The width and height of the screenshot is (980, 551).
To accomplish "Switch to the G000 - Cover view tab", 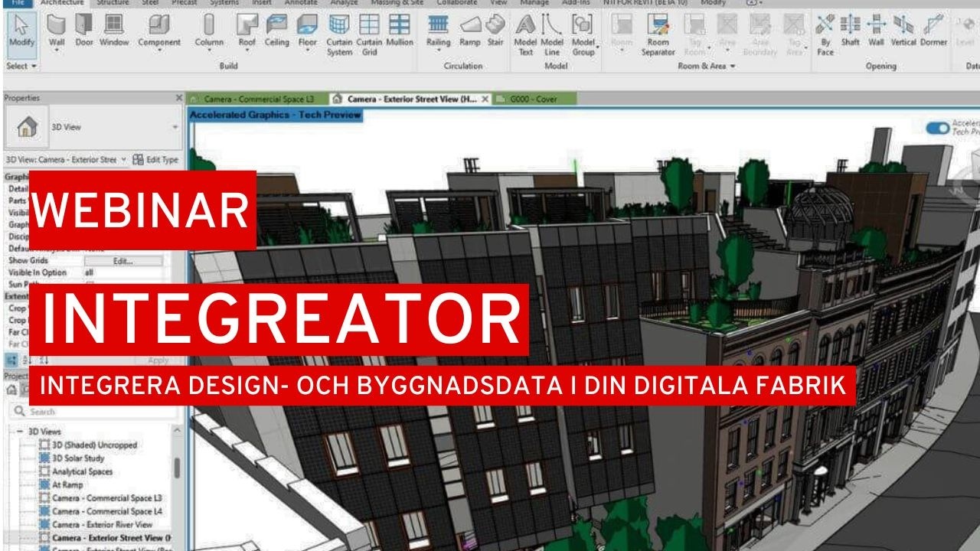I will pos(534,99).
